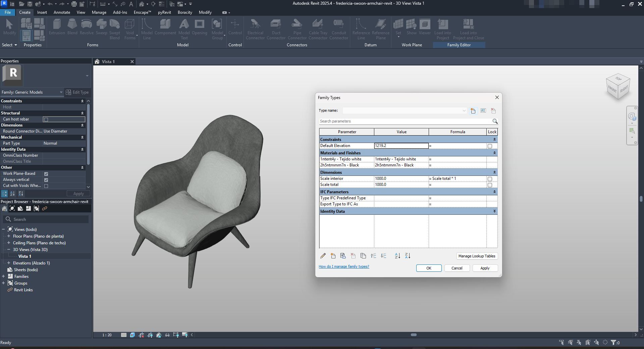
Task: Open the File menu
Action: (7, 12)
